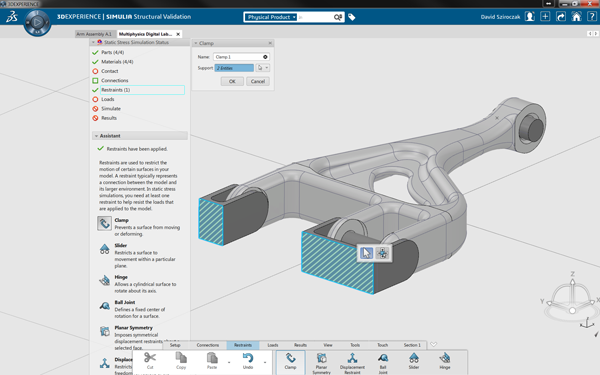
Task: Click the Support 2 Entities field
Action: (x=234, y=68)
